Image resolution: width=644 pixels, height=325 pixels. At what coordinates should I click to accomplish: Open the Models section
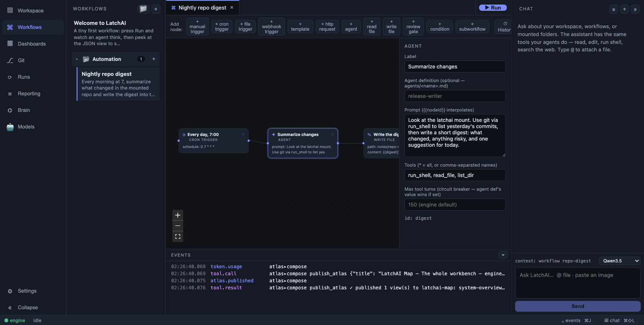pos(33,127)
